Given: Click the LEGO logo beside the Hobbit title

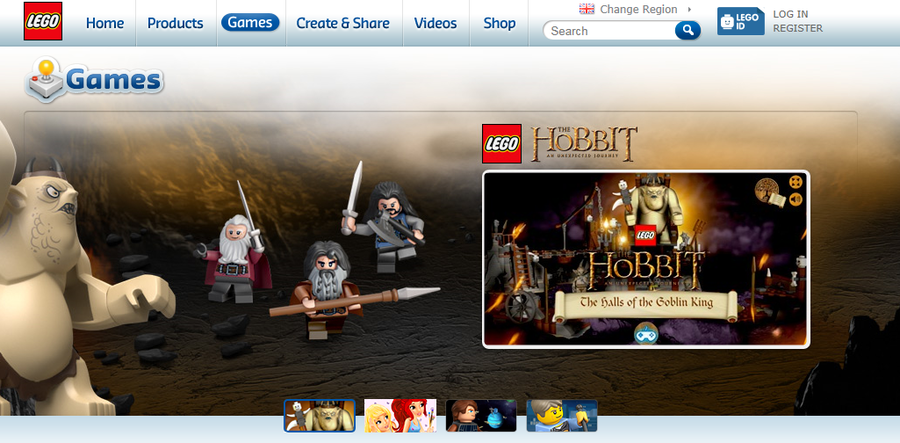Looking at the screenshot, I should (x=502, y=143).
